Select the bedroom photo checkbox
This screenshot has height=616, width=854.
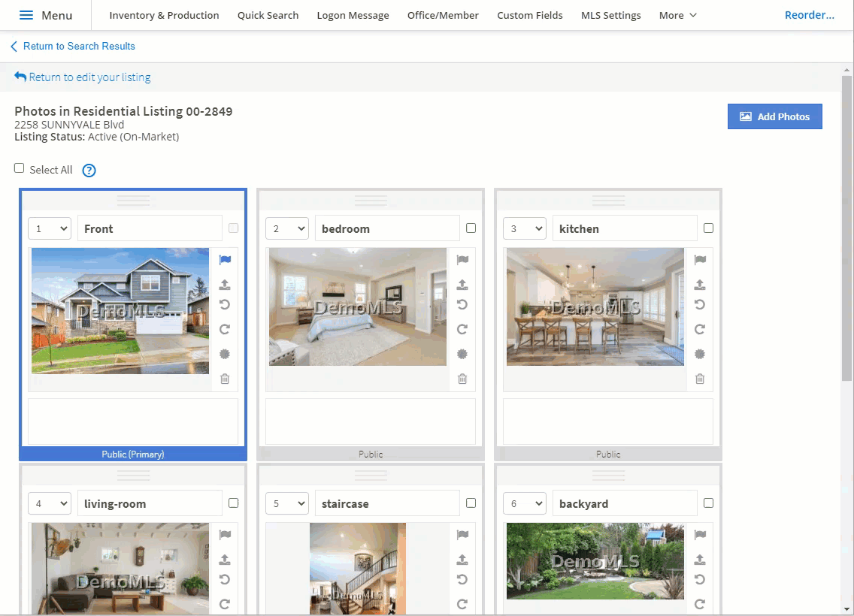pyautogui.click(x=471, y=228)
